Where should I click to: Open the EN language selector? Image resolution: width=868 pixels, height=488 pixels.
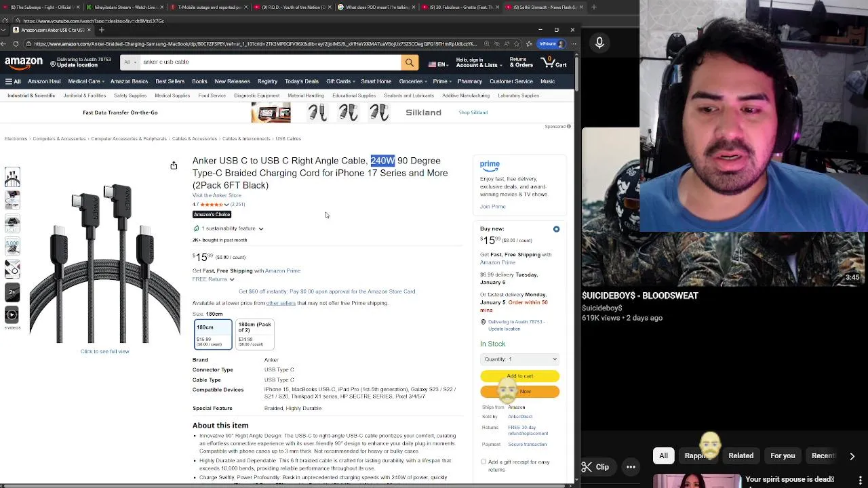point(437,64)
